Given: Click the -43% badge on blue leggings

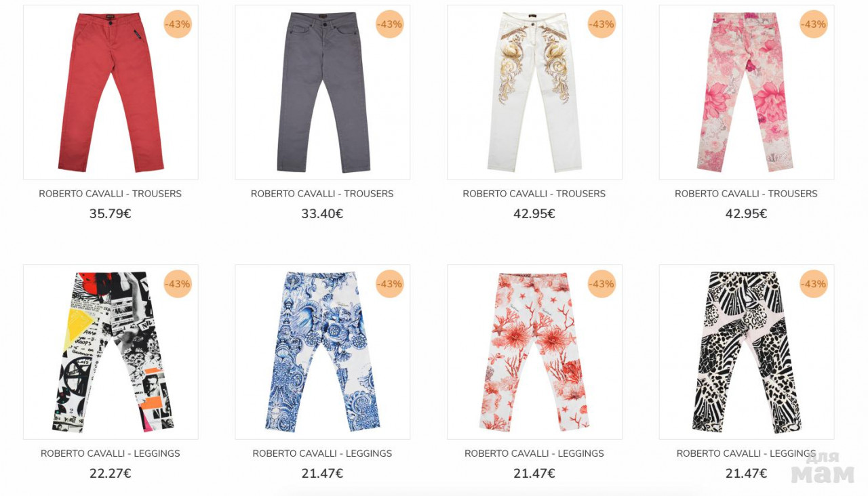Looking at the screenshot, I should [x=390, y=284].
